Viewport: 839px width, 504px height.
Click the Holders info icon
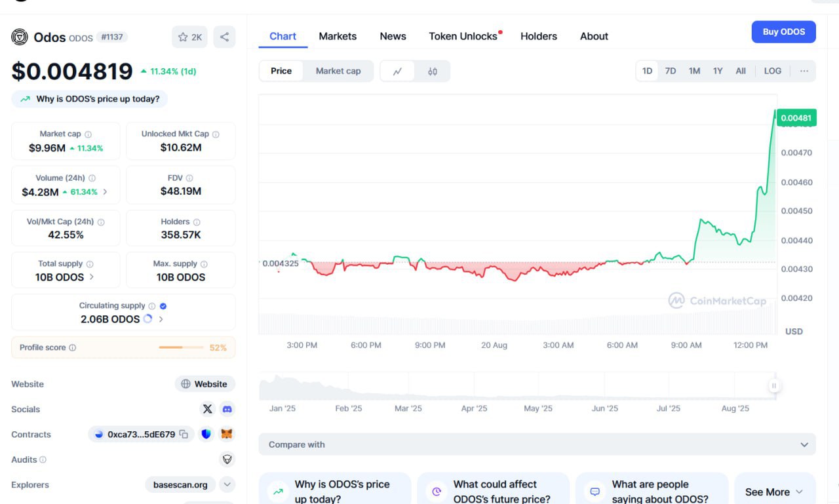tap(197, 222)
